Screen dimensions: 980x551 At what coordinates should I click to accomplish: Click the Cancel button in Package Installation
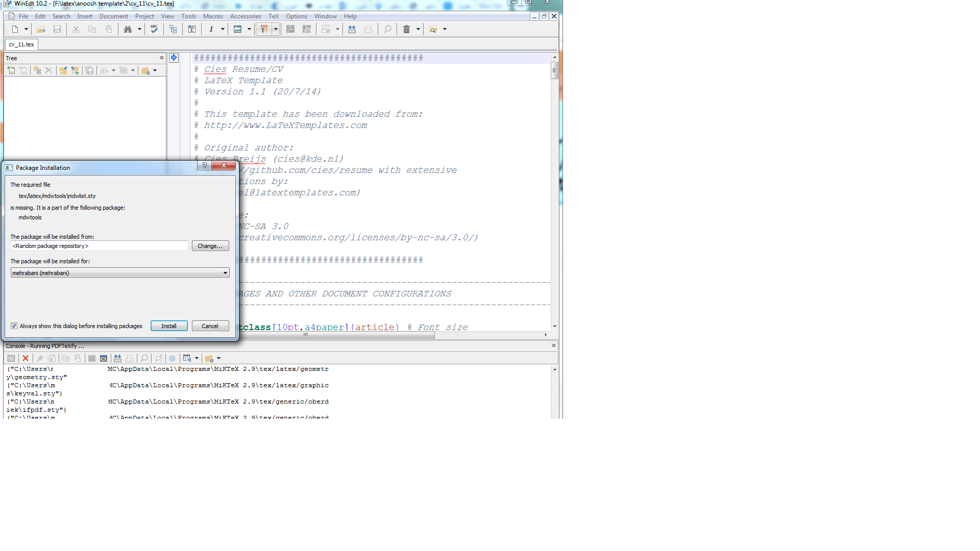210,326
